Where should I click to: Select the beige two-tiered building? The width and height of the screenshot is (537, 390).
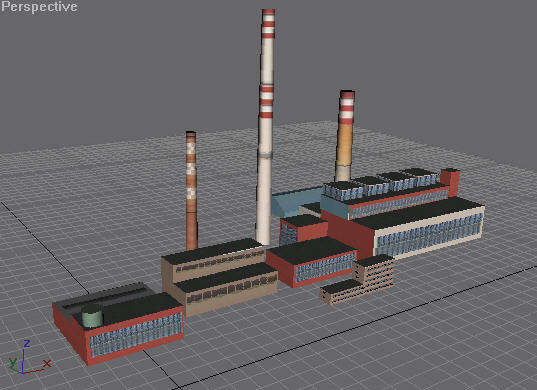point(219,276)
